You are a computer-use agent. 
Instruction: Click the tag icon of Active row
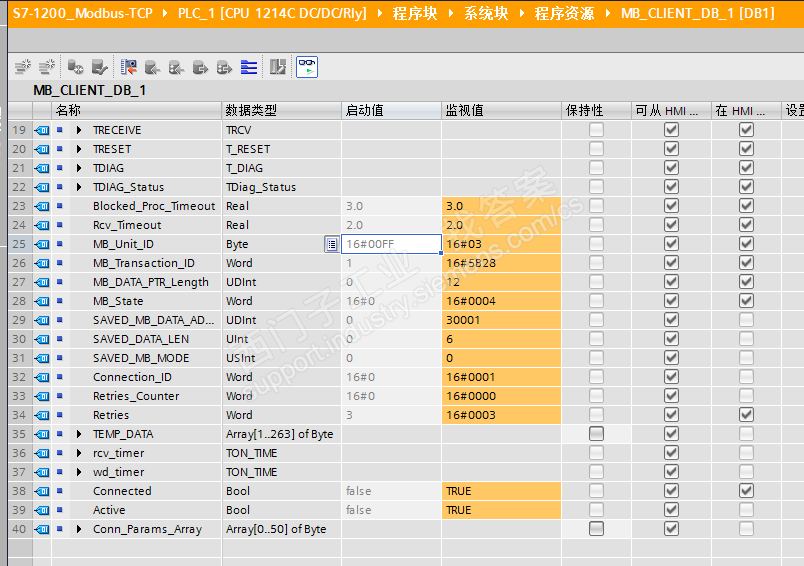(42, 510)
